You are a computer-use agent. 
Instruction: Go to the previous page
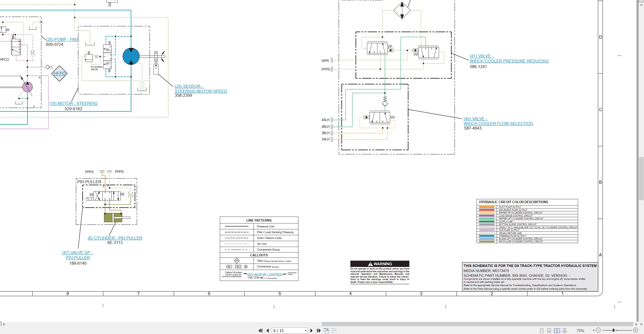click(x=268, y=330)
